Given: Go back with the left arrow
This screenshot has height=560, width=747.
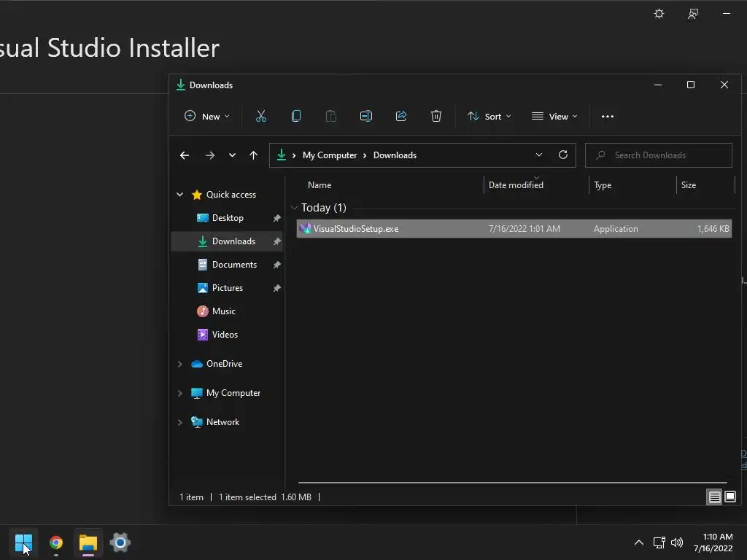Looking at the screenshot, I should point(185,155).
